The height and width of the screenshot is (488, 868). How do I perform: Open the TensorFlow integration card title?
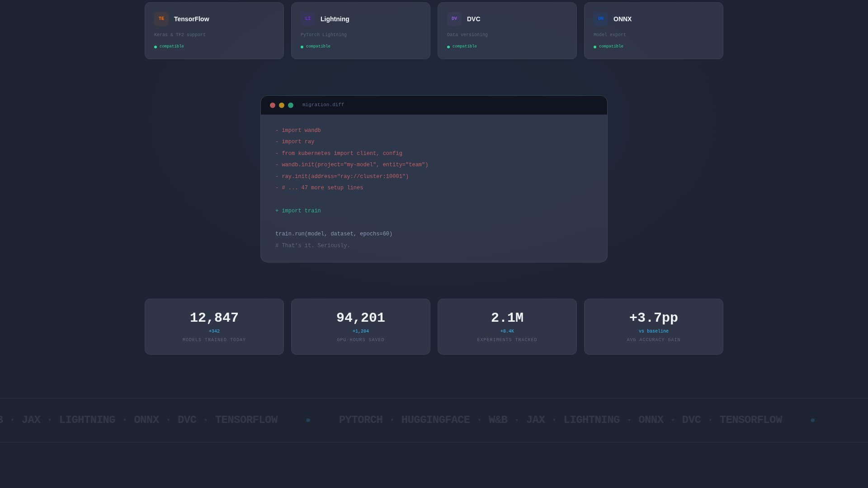click(192, 19)
